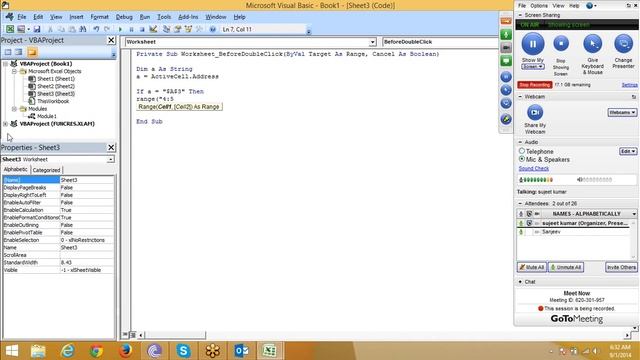Click gray webcam icon on GoToMeeting grab tab
Image resolution: width=640 pixels, height=360 pixels.
[506, 48]
